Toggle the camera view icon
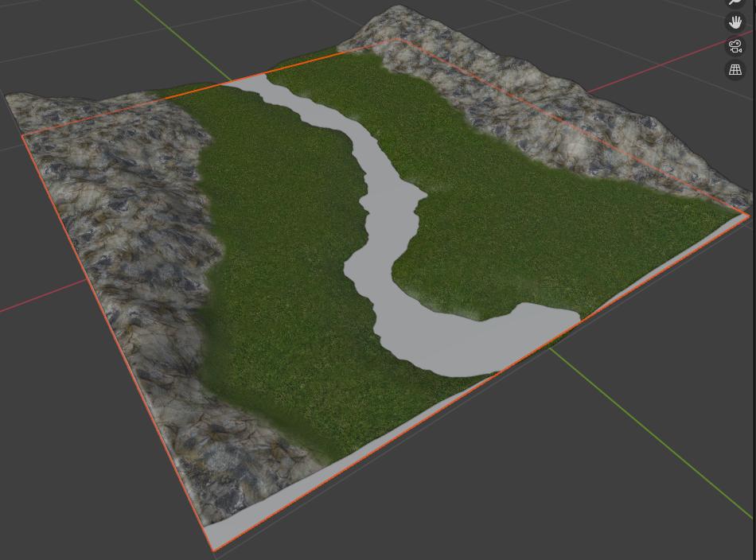The image size is (756, 560). click(x=735, y=46)
